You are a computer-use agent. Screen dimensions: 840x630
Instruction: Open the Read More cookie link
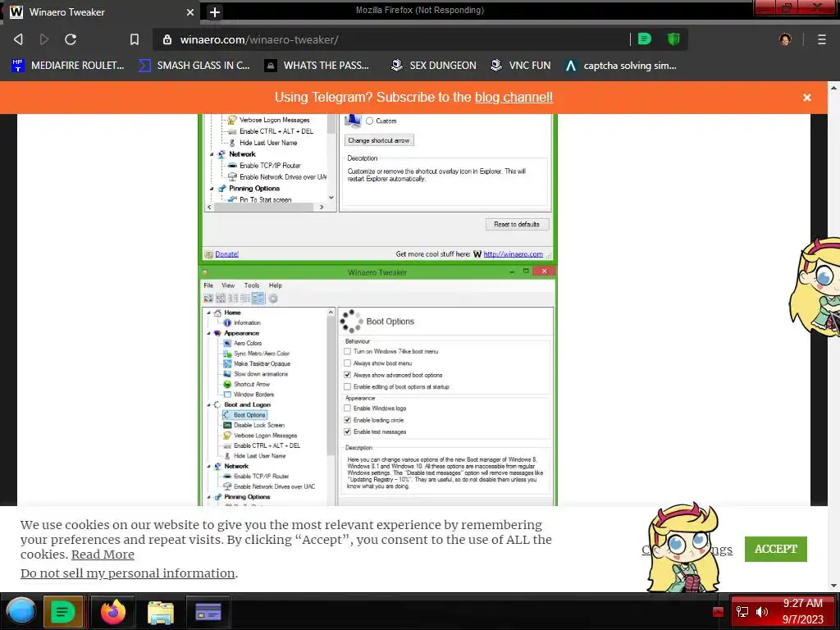pos(103,555)
